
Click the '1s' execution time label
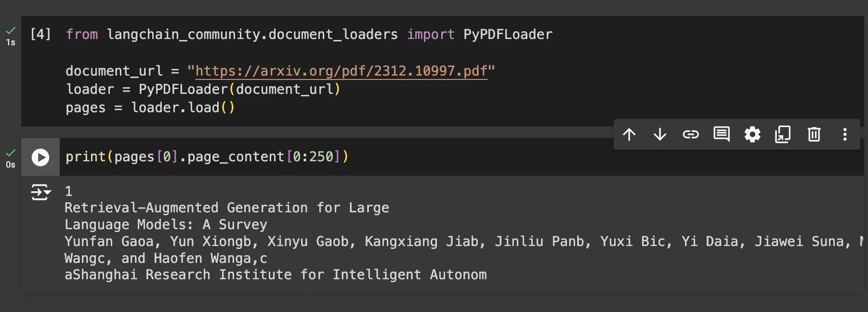click(x=11, y=42)
